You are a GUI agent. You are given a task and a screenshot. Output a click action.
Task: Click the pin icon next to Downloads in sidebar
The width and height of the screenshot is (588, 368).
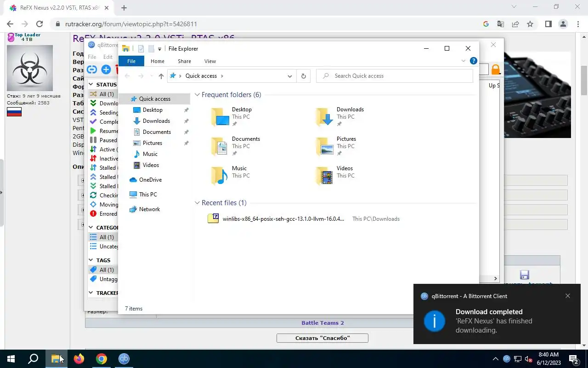[x=186, y=121]
